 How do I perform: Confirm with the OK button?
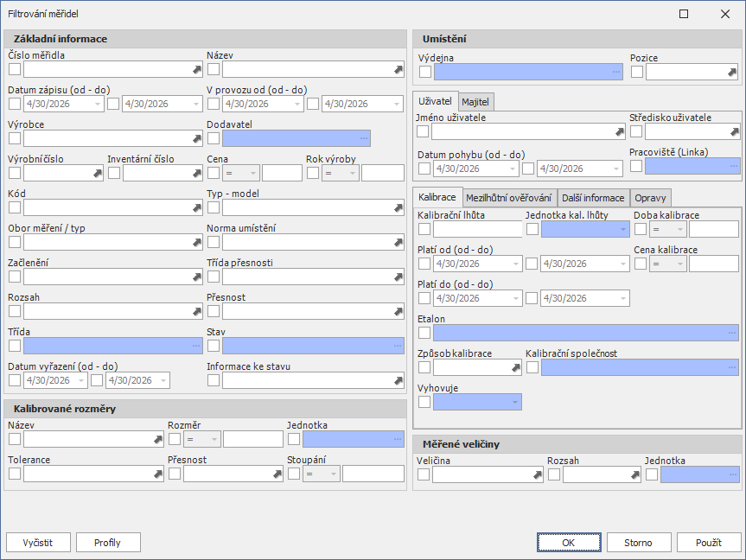[569, 543]
